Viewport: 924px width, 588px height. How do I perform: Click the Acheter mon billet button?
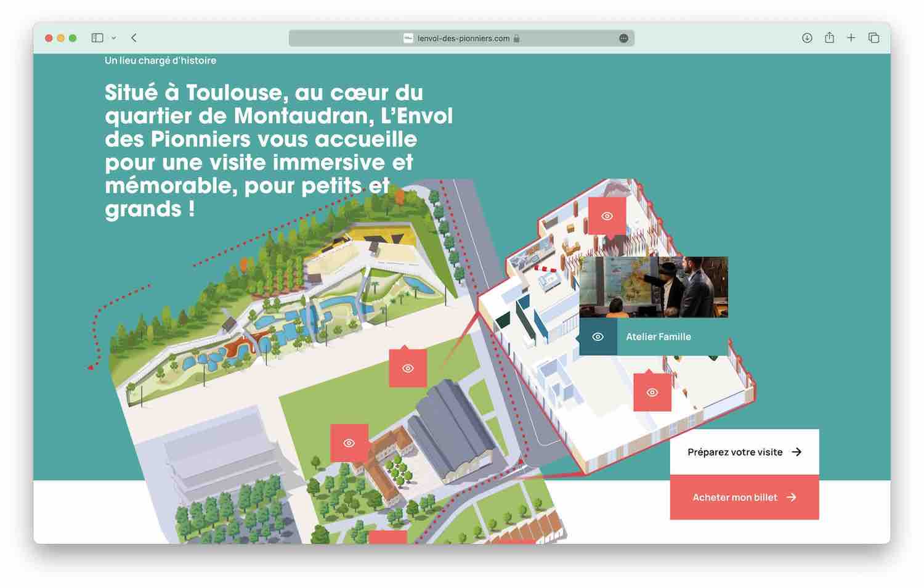[x=744, y=497]
